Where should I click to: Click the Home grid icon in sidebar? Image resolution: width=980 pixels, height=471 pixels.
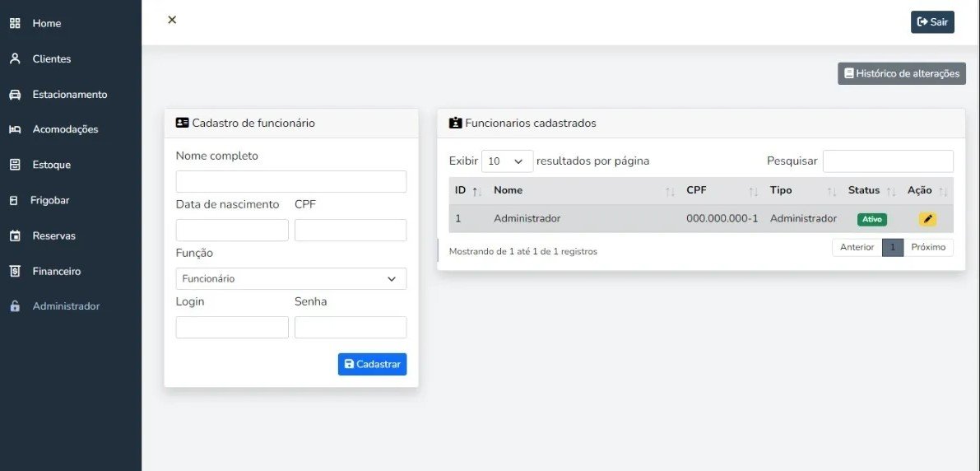click(x=15, y=23)
